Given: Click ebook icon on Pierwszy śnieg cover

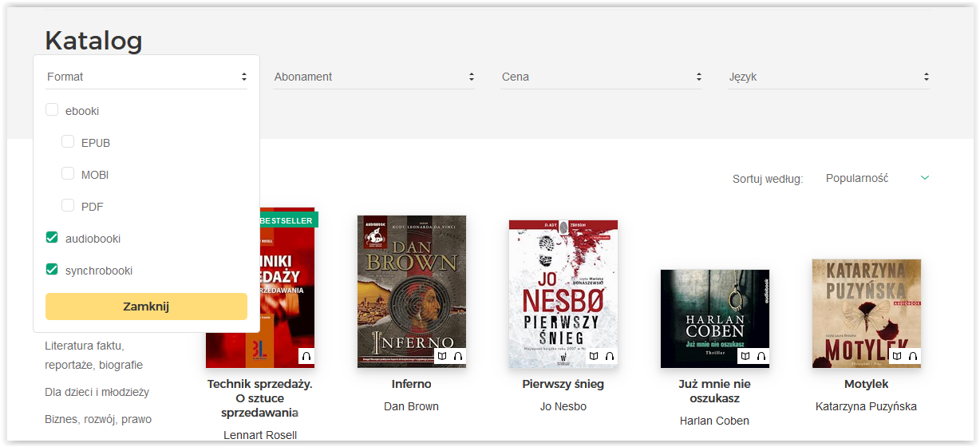Looking at the screenshot, I should click(x=594, y=356).
